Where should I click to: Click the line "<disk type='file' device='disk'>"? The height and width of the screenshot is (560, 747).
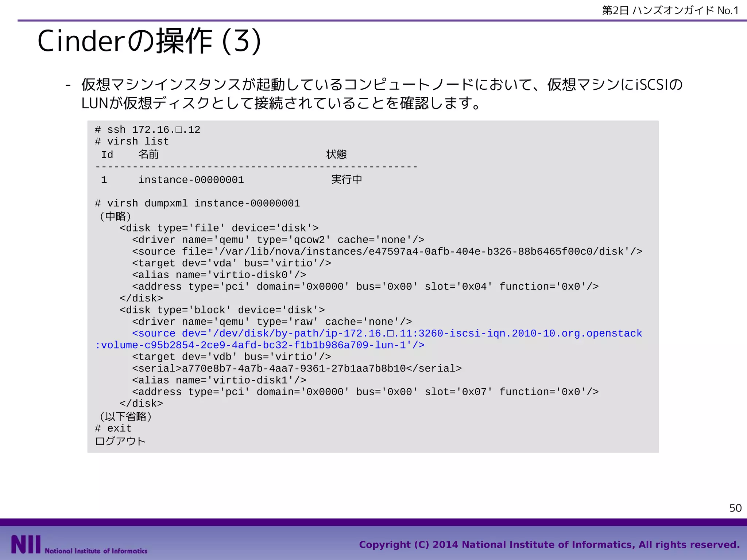click(x=219, y=228)
